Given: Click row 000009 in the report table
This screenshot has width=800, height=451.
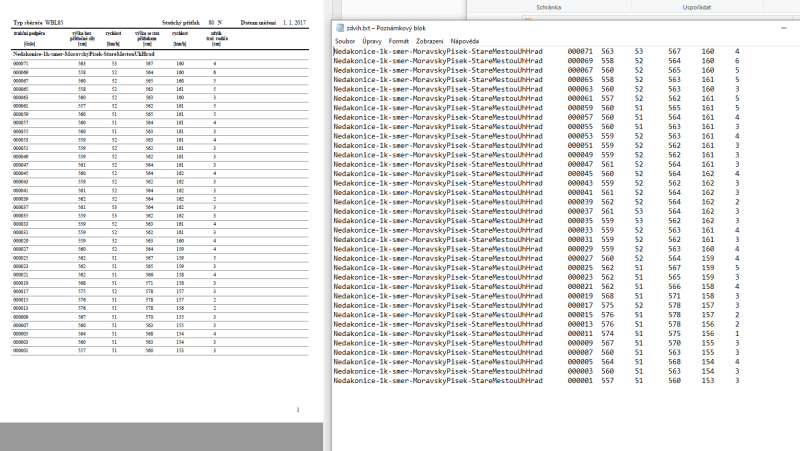Looking at the screenshot, I should pos(160,317).
